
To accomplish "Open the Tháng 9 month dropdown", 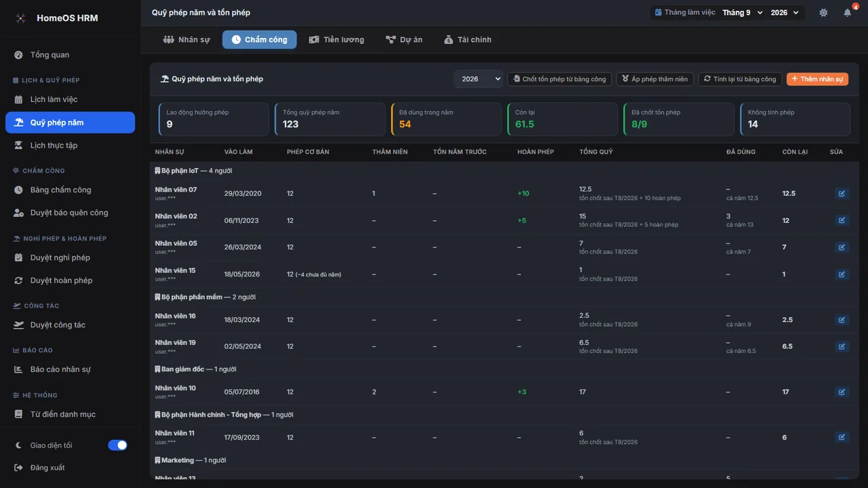I will [742, 13].
